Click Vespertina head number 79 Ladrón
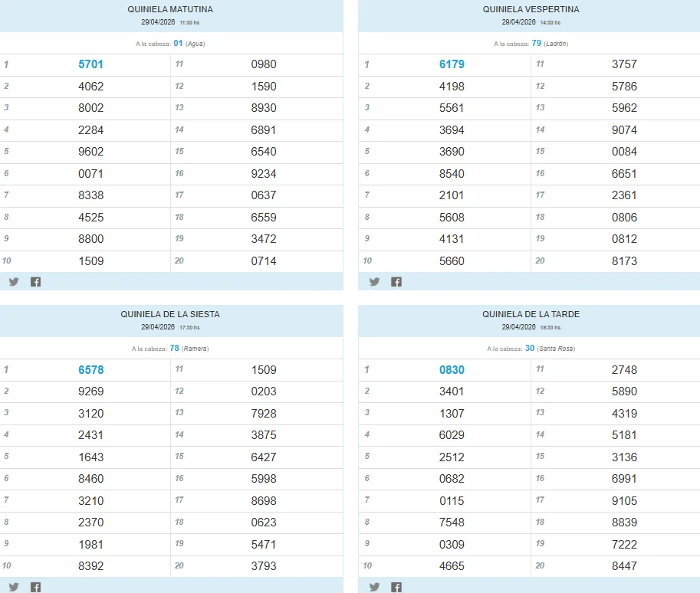Screen dimensions: 700x593 pyautogui.click(x=550, y=43)
